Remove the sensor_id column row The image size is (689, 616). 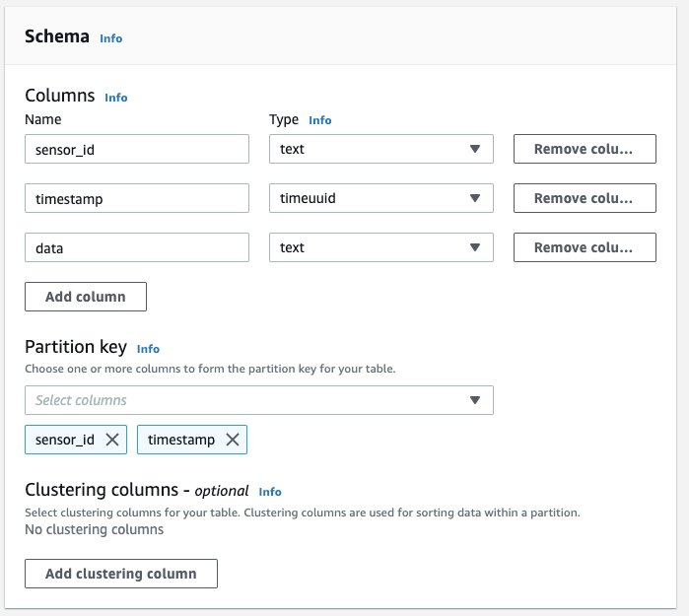pyautogui.click(x=585, y=149)
